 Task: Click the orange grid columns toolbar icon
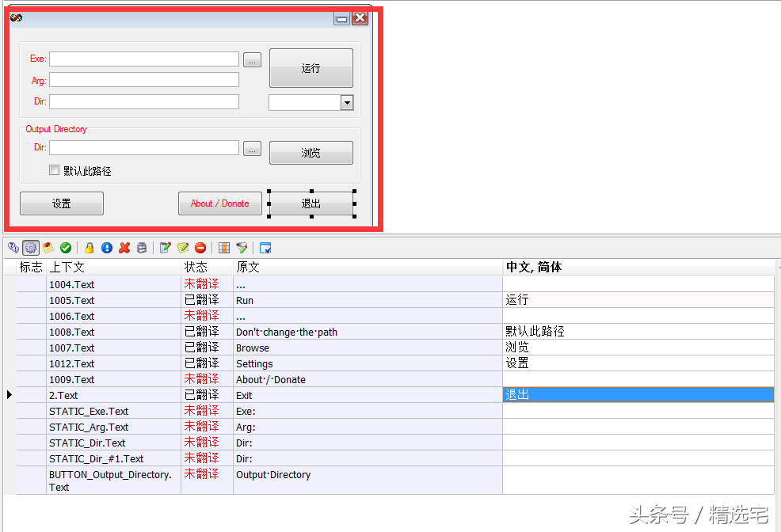224,247
